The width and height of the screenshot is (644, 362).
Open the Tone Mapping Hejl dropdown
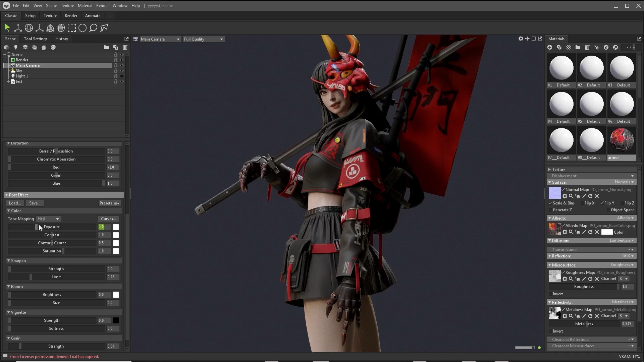coord(48,219)
